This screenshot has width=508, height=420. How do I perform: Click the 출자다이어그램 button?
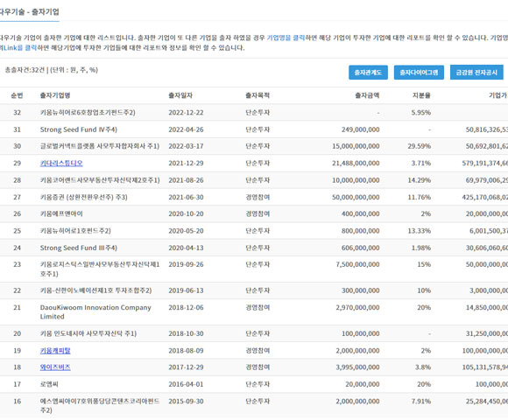(419, 73)
